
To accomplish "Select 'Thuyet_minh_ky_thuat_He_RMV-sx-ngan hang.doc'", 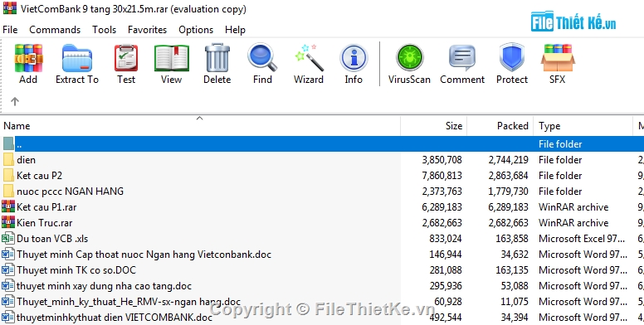I will pyautogui.click(x=129, y=302).
